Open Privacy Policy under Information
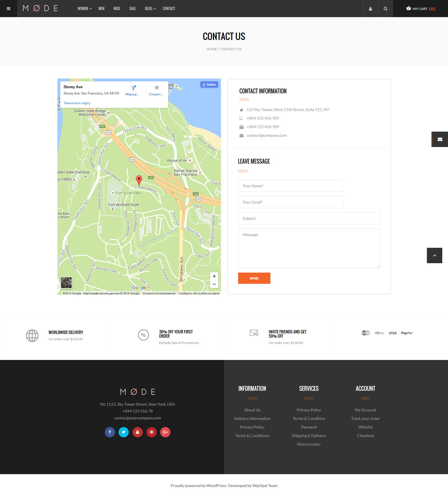This screenshot has width=448, height=497. (252, 427)
